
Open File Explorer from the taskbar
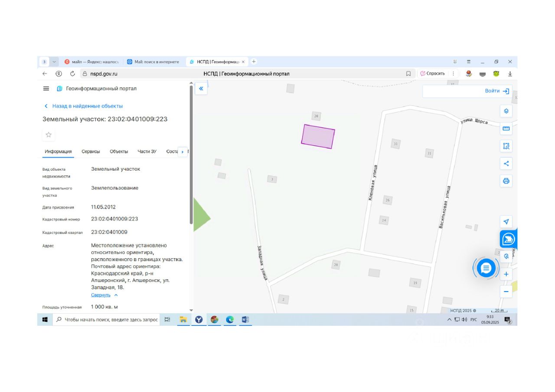(183, 320)
